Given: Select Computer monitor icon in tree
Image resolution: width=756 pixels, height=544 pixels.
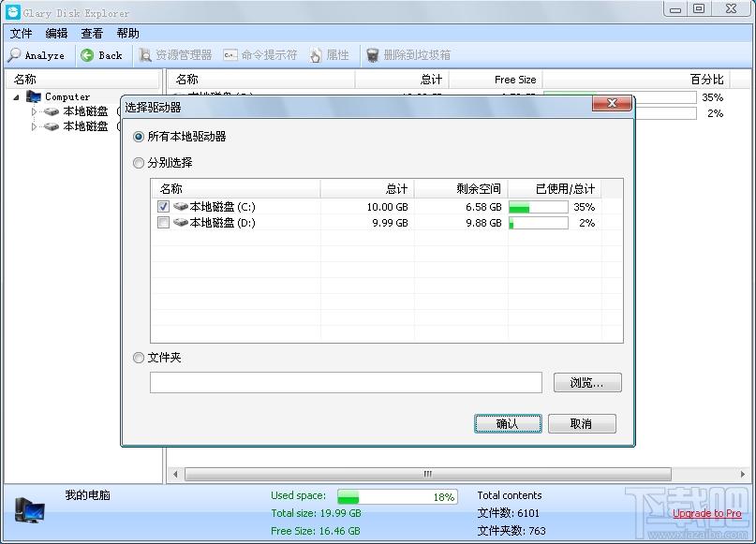Looking at the screenshot, I should 34,96.
